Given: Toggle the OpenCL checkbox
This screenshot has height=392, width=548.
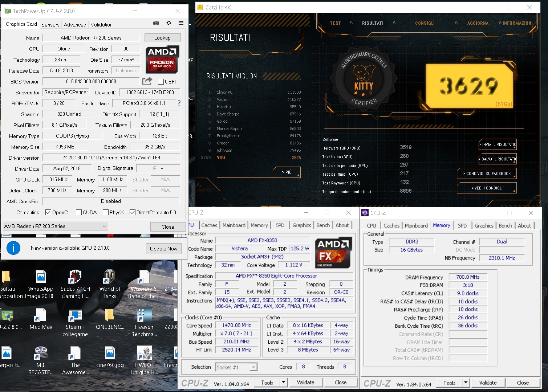Looking at the screenshot, I should [48, 212].
